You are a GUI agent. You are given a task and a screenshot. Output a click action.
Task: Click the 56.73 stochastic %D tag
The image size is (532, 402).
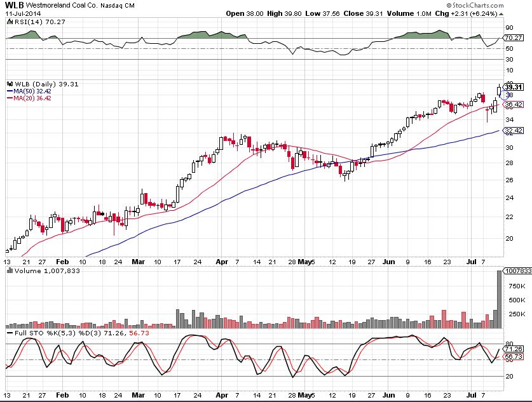coord(512,357)
